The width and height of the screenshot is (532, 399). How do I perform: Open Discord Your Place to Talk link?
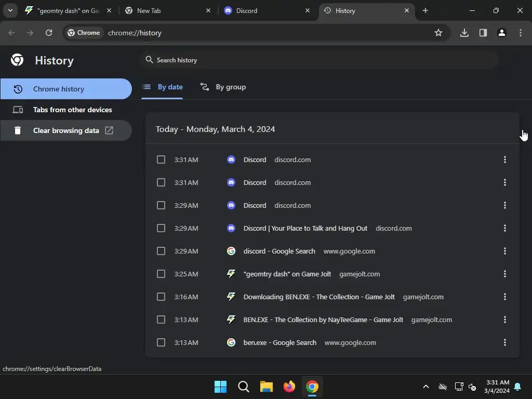(x=305, y=229)
